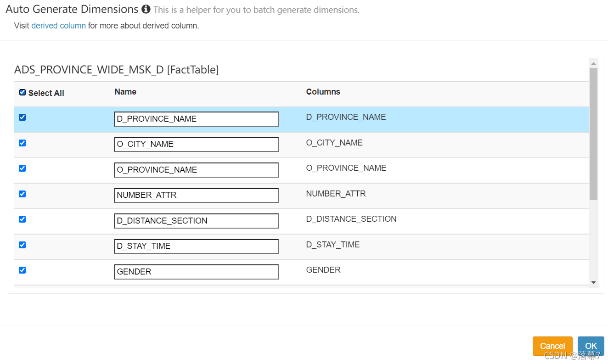Focus the NUMBER_ATTR name input field
The height and width of the screenshot is (364, 608).
tap(197, 195)
